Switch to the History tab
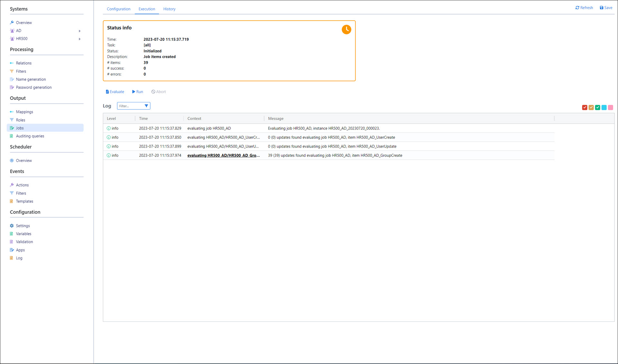The height and width of the screenshot is (364, 618). pyautogui.click(x=169, y=9)
